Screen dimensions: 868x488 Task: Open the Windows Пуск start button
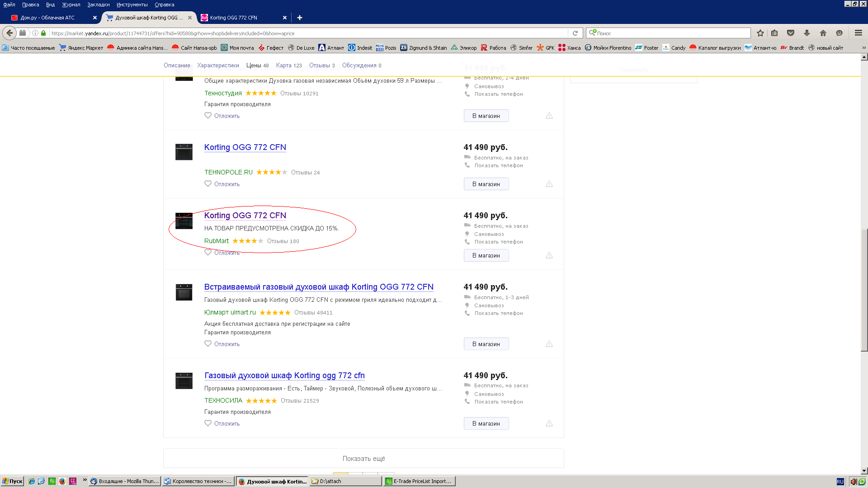tap(12, 481)
